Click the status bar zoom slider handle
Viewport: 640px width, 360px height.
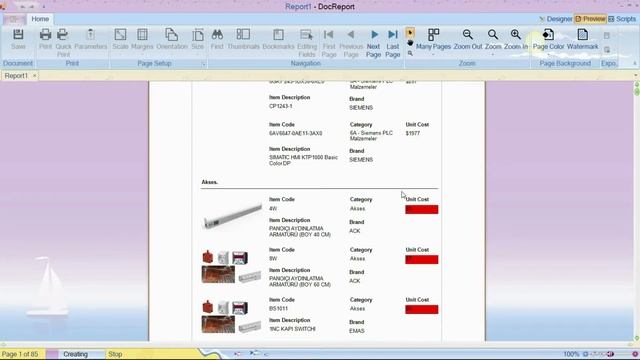611,354
